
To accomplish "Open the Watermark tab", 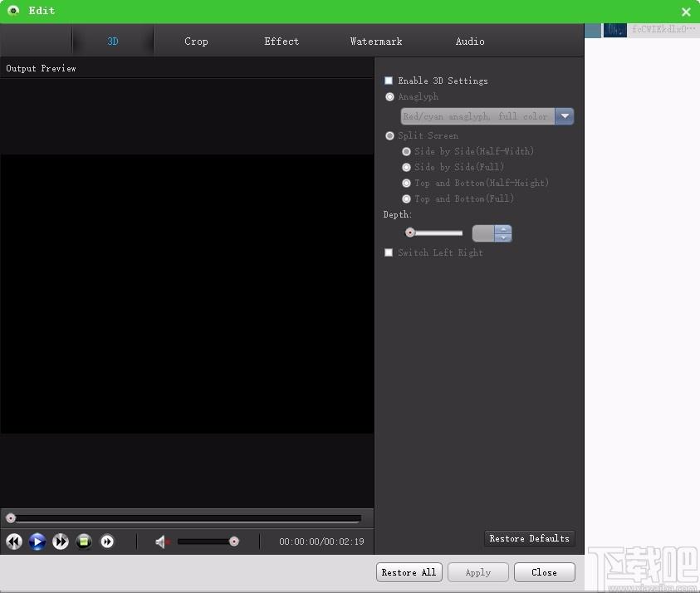I will [x=376, y=41].
